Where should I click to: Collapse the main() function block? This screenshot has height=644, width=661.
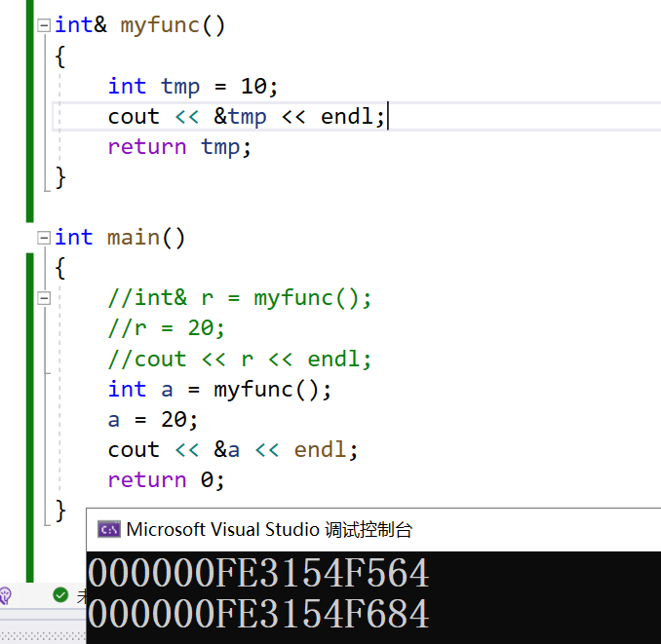[44, 238]
